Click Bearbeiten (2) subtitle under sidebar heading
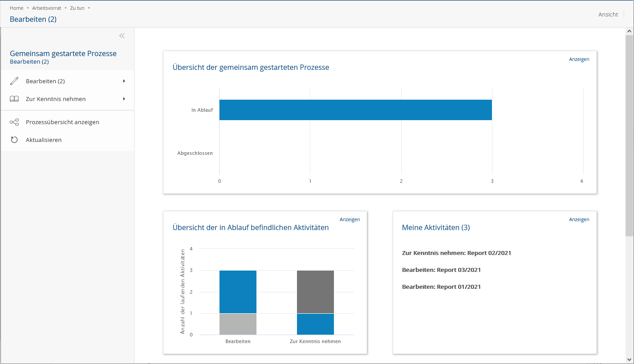 pyautogui.click(x=29, y=62)
